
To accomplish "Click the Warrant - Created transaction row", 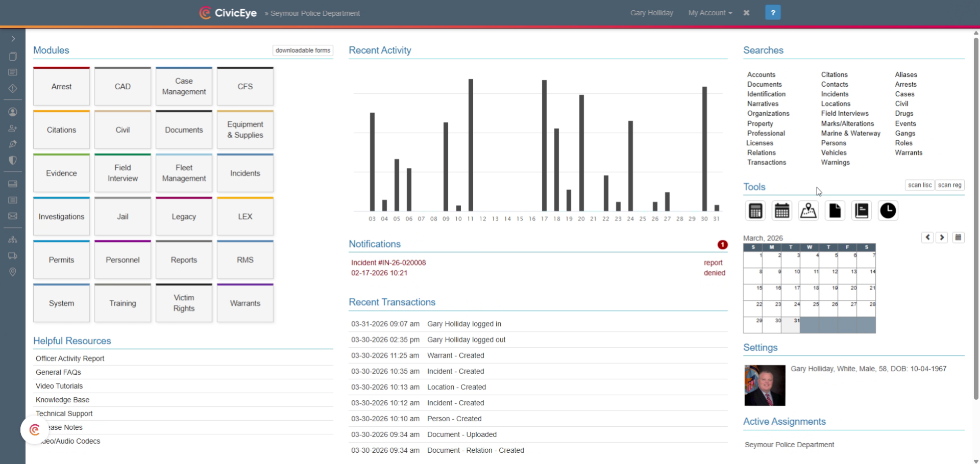I will click(538, 355).
